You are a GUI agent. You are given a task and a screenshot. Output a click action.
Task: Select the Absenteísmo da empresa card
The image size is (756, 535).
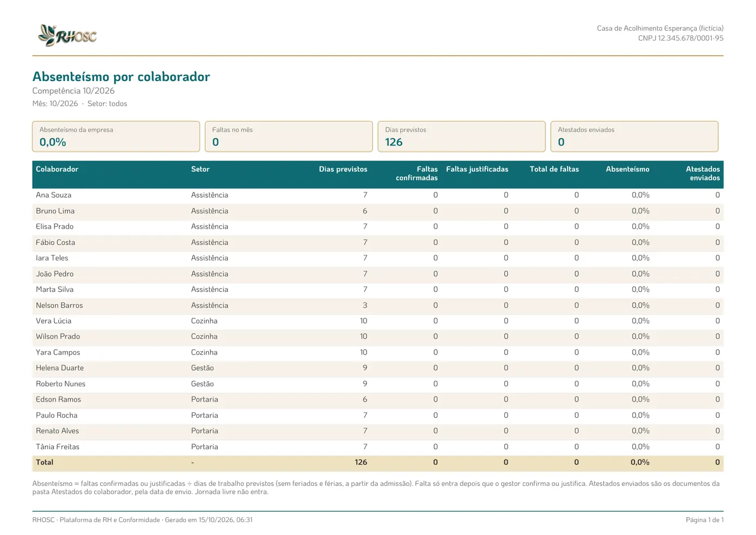pyautogui.click(x=116, y=136)
